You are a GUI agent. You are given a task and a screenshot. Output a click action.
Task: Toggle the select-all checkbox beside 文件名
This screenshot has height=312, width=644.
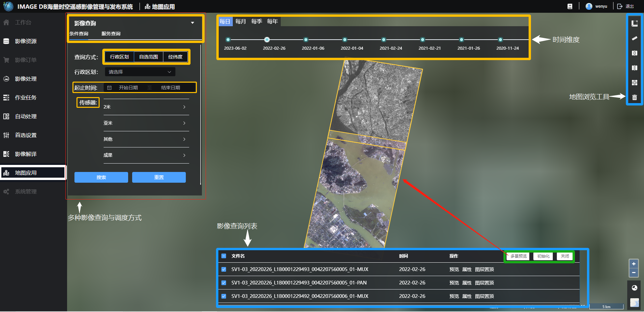[x=224, y=256]
